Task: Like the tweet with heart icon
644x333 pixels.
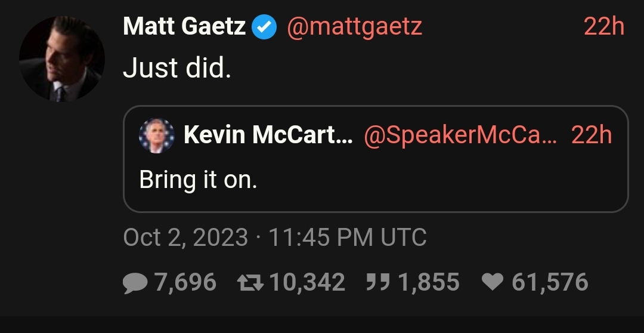Action: (x=493, y=282)
